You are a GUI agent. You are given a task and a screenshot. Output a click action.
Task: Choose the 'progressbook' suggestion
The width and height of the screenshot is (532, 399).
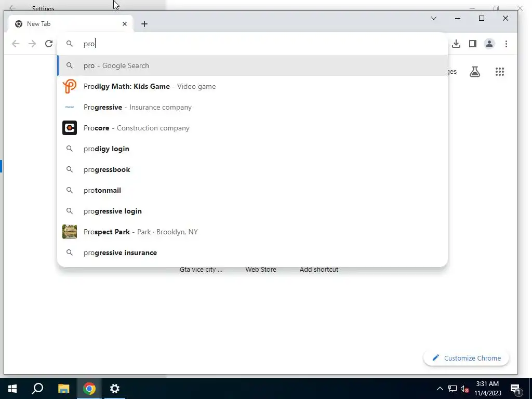pyautogui.click(x=252, y=169)
